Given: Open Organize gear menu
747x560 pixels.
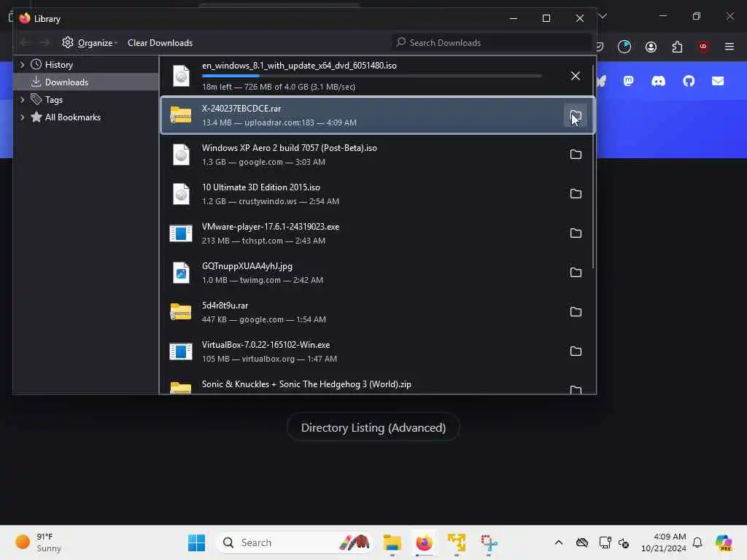Looking at the screenshot, I should point(90,43).
